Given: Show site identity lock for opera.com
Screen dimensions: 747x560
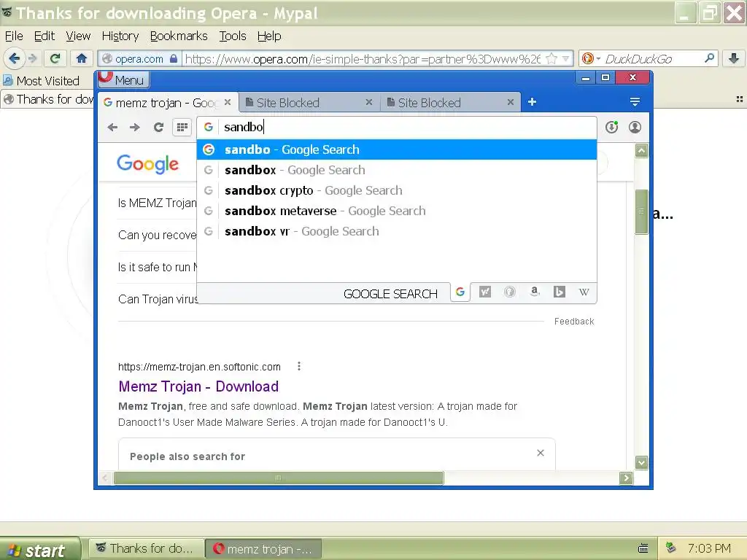Looking at the screenshot, I should [x=174, y=58].
